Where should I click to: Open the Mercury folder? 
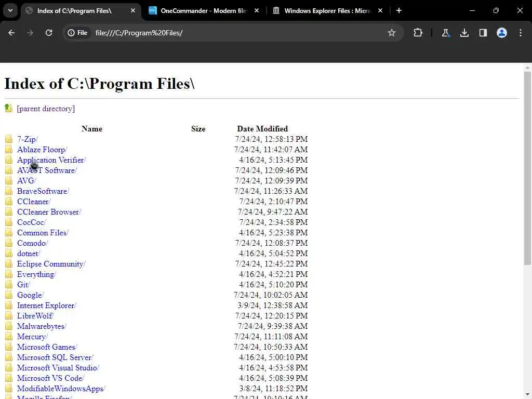click(33, 337)
